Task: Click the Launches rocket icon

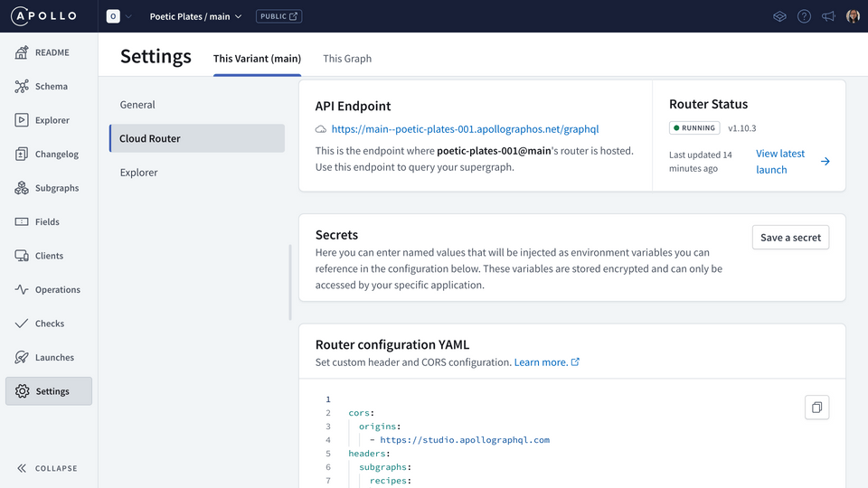Action: 22,358
